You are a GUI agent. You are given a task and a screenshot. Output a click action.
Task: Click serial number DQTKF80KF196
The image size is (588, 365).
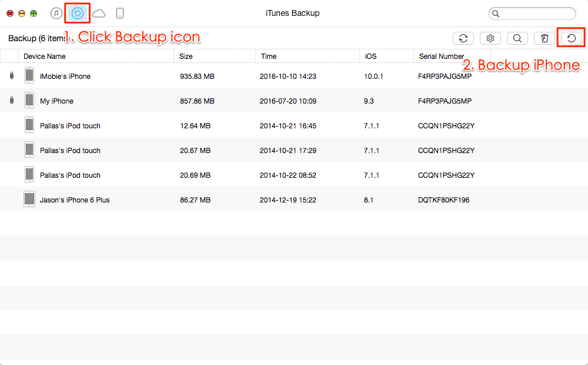(x=443, y=200)
